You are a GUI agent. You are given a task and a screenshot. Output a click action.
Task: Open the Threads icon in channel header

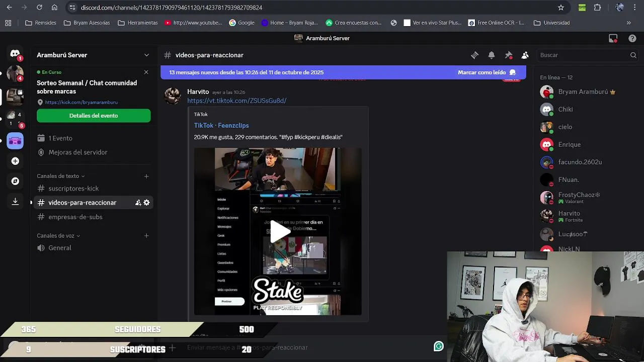pos(474,55)
